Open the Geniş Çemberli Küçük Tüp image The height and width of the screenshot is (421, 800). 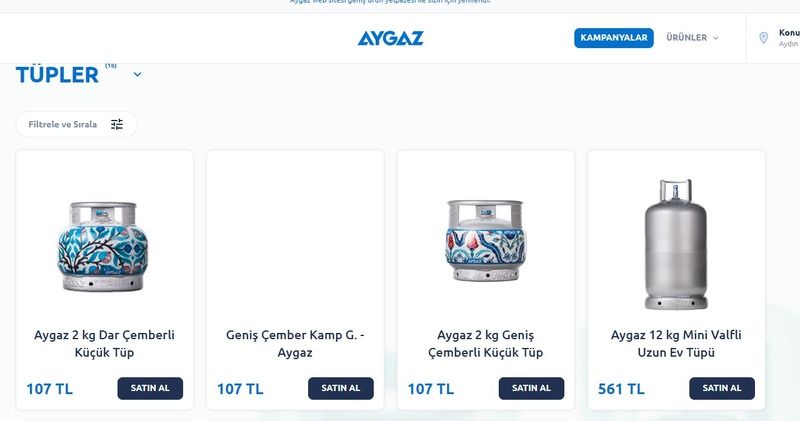click(x=485, y=240)
